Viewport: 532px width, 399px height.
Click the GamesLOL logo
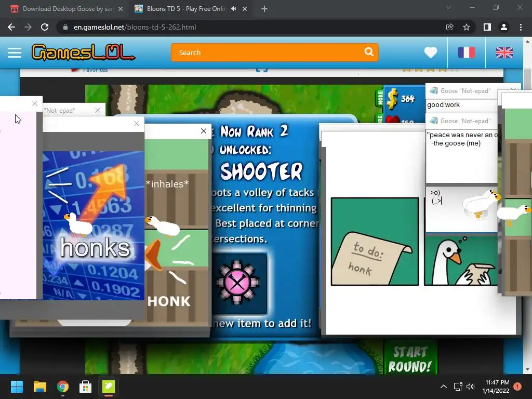pos(83,52)
